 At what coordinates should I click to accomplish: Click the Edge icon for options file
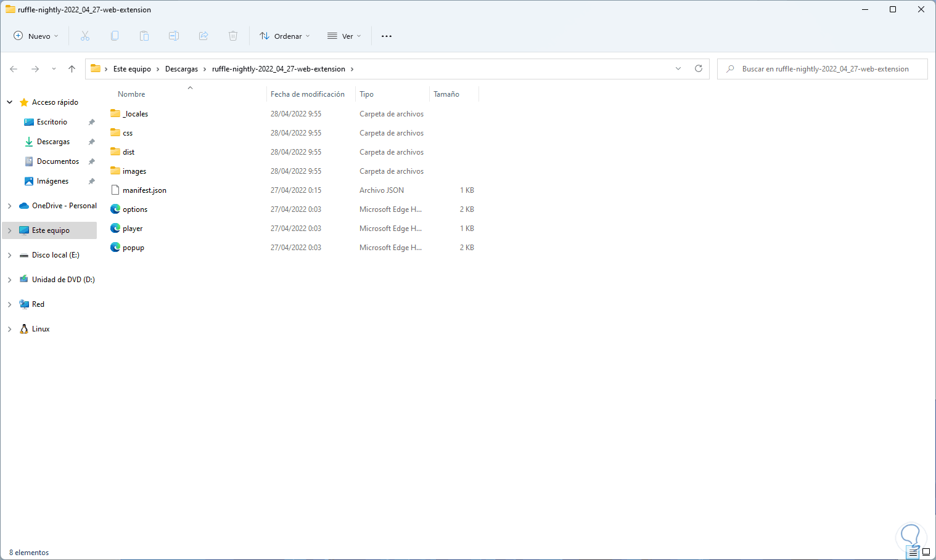[x=115, y=209]
